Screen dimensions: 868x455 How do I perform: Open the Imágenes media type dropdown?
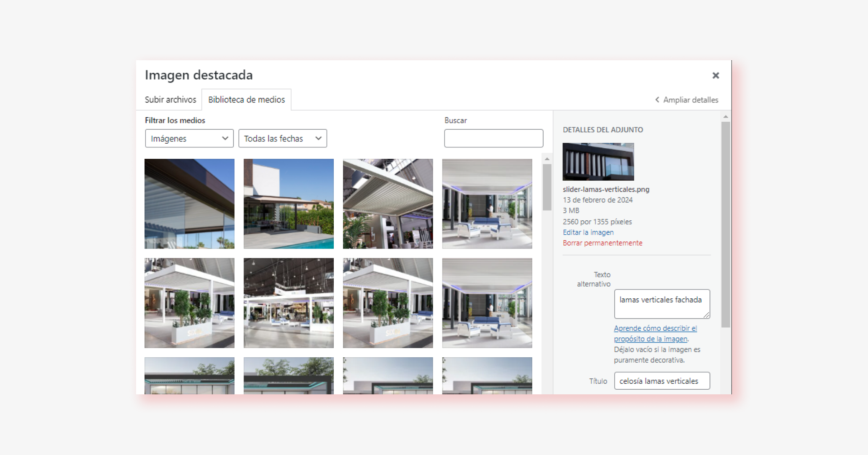189,139
